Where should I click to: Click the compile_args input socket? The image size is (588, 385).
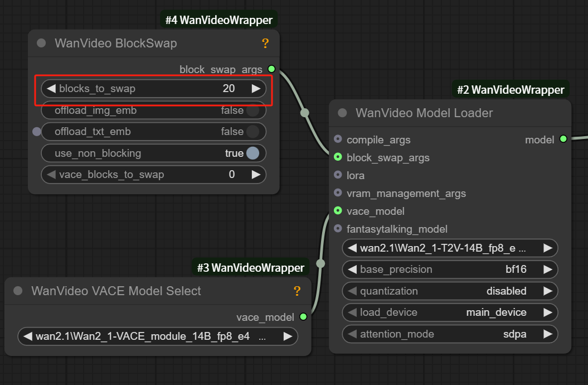pos(338,139)
